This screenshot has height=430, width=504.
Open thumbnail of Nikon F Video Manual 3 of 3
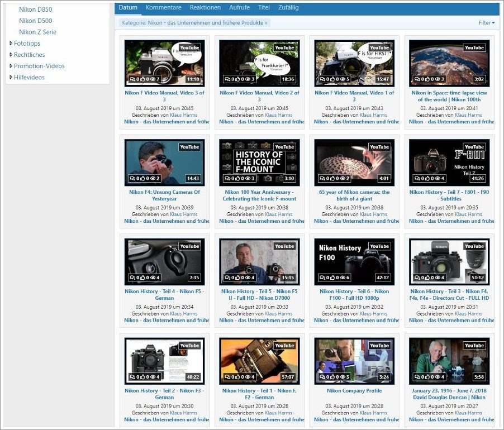pyautogui.click(x=164, y=63)
